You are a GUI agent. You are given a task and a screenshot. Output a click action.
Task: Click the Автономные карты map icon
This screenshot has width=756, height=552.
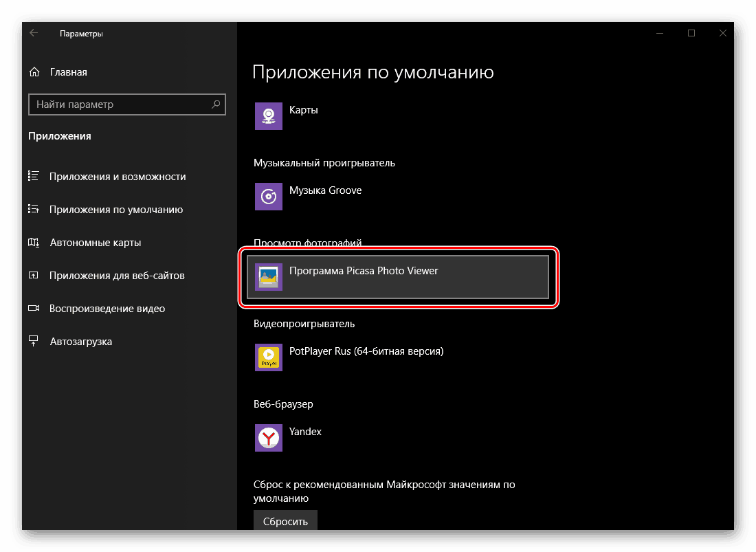[x=34, y=242]
